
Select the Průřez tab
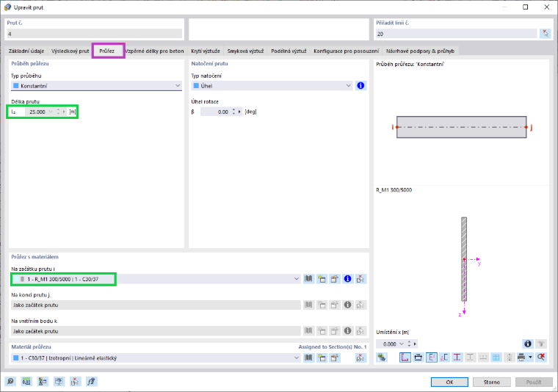pos(106,51)
